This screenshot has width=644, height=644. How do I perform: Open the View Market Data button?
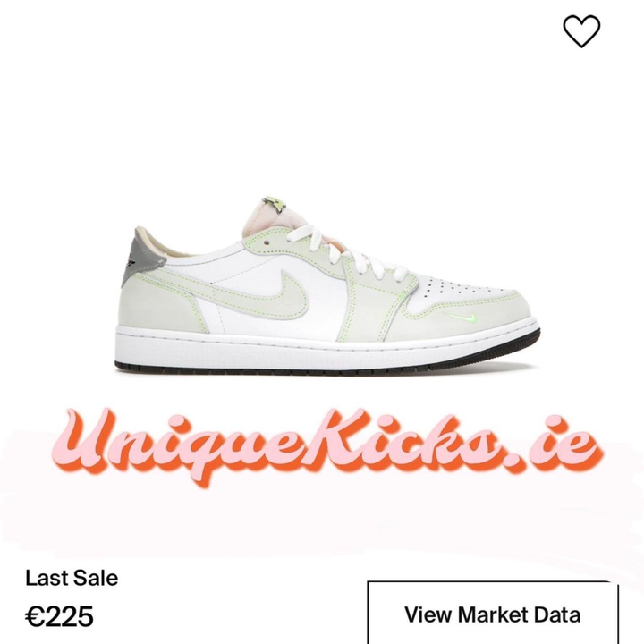click(493, 613)
